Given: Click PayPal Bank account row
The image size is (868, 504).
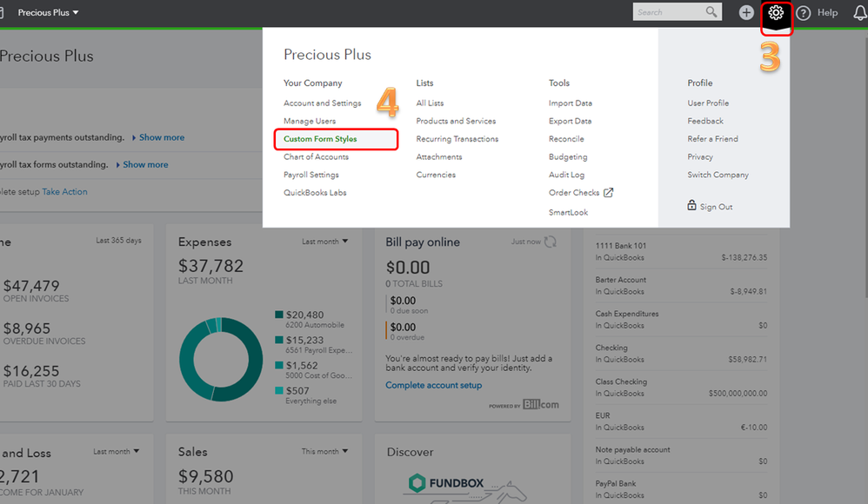Looking at the screenshot, I should [x=681, y=489].
